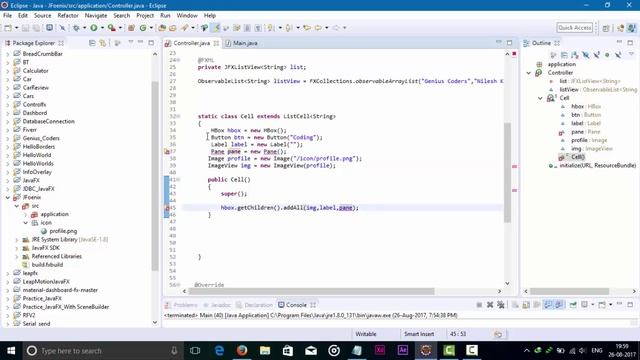Click the Task View taskbar icon
Viewport: 640px width, 360px height.
[195, 351]
